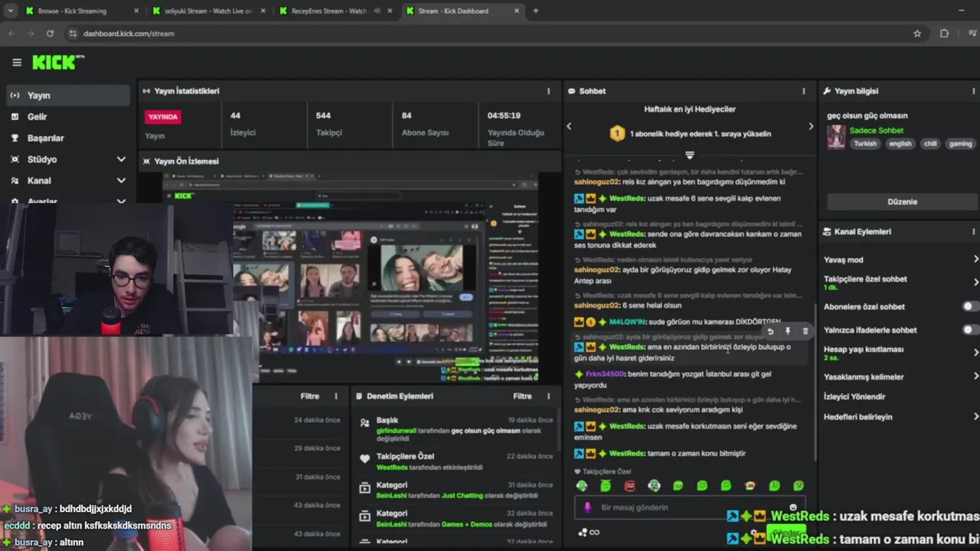Viewport: 980px width, 551px height.
Task: Click the purple microphone icon in chat input
Action: tap(588, 507)
